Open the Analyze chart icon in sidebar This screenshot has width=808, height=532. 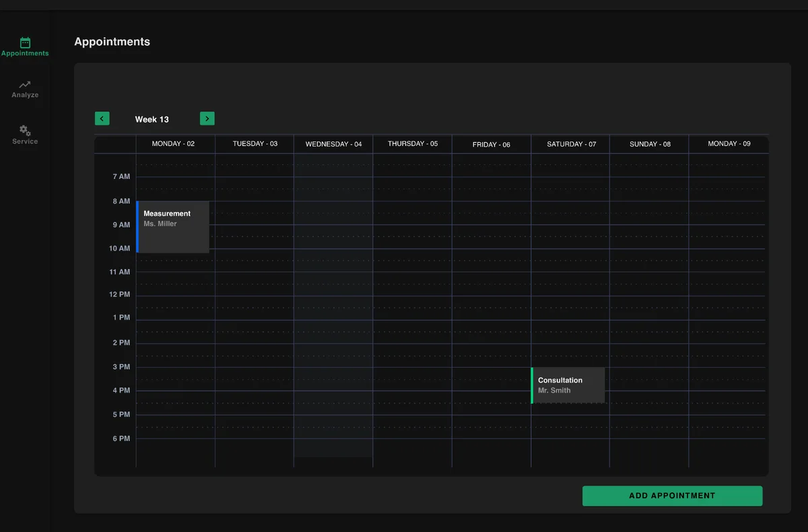click(x=25, y=85)
